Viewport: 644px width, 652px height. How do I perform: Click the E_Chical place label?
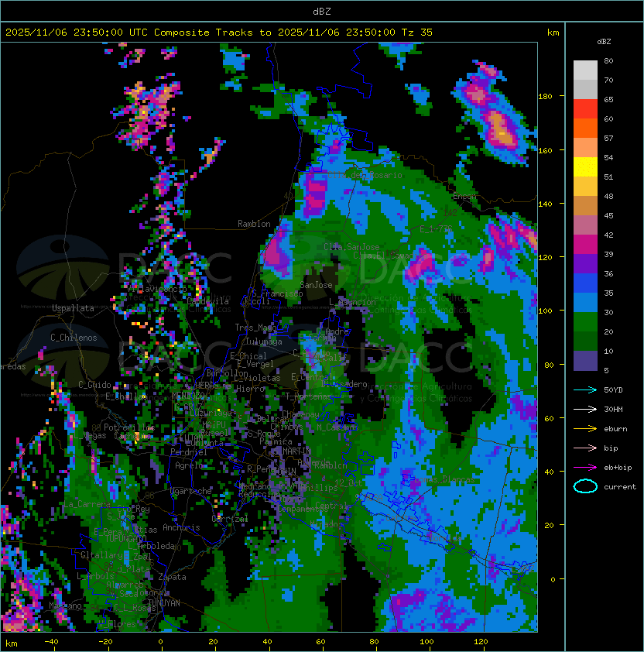click(248, 356)
